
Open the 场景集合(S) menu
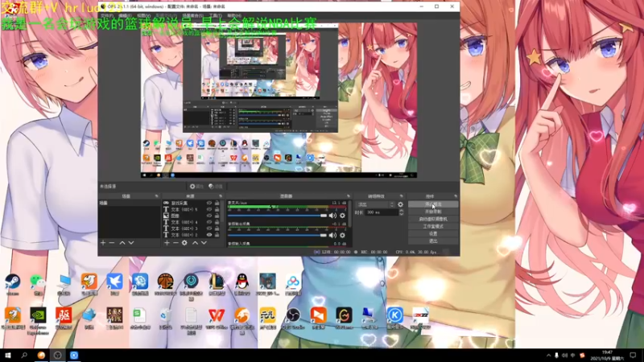192,15
